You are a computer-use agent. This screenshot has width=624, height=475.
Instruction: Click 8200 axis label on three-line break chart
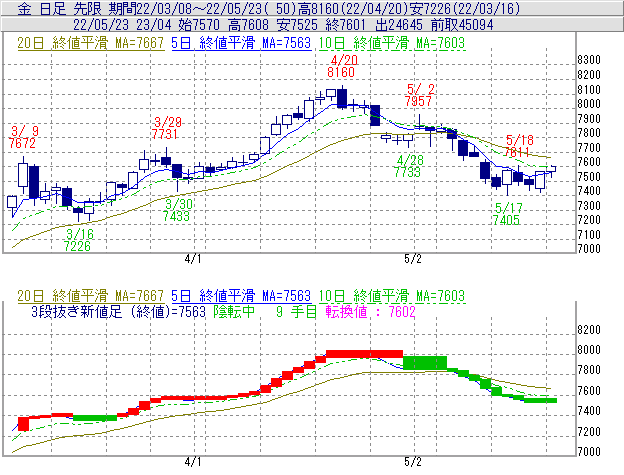click(x=589, y=330)
